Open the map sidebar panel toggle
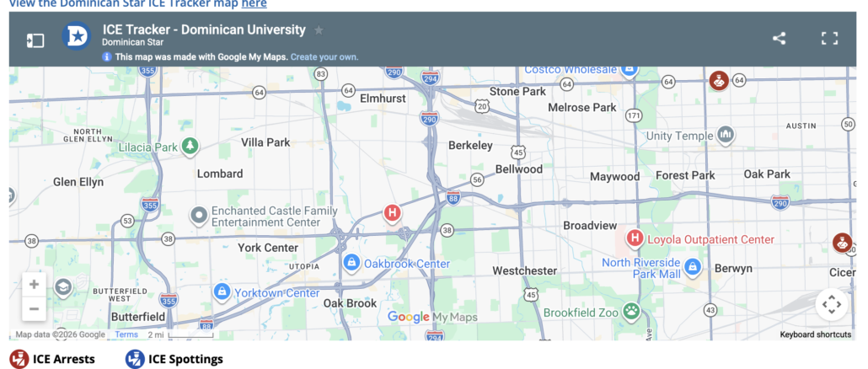 35,40
